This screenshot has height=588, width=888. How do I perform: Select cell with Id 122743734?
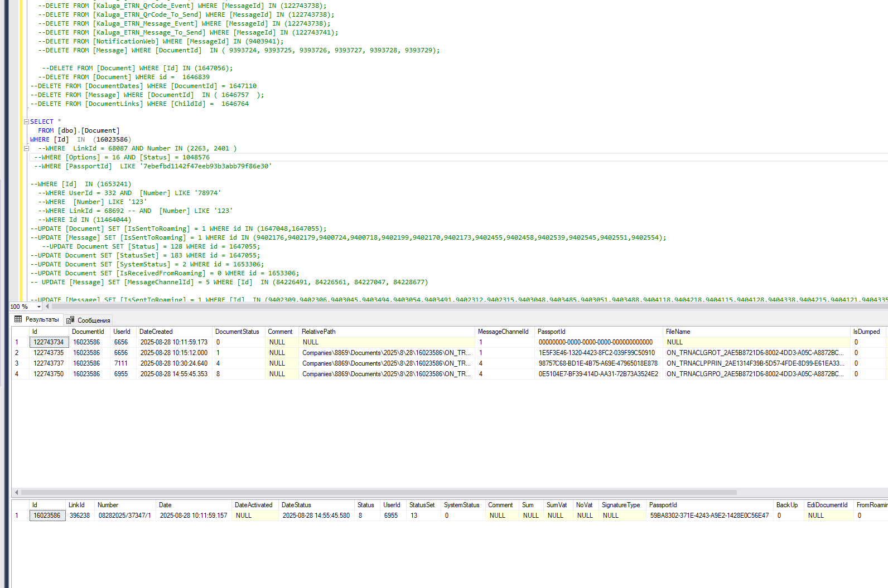[49, 342]
